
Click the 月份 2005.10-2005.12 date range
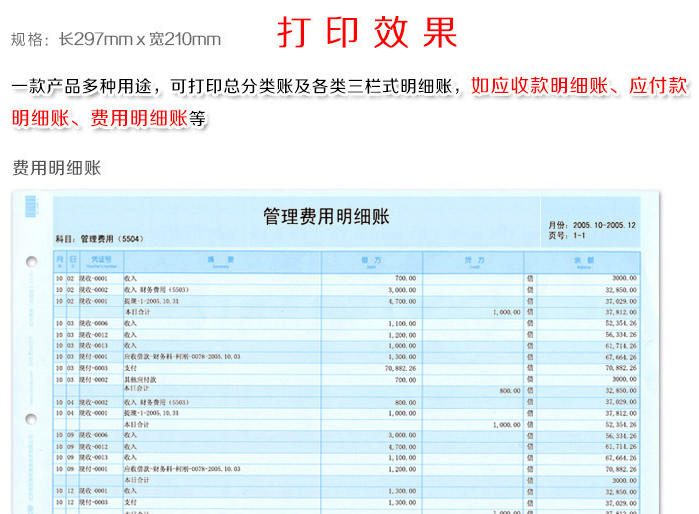coord(591,225)
